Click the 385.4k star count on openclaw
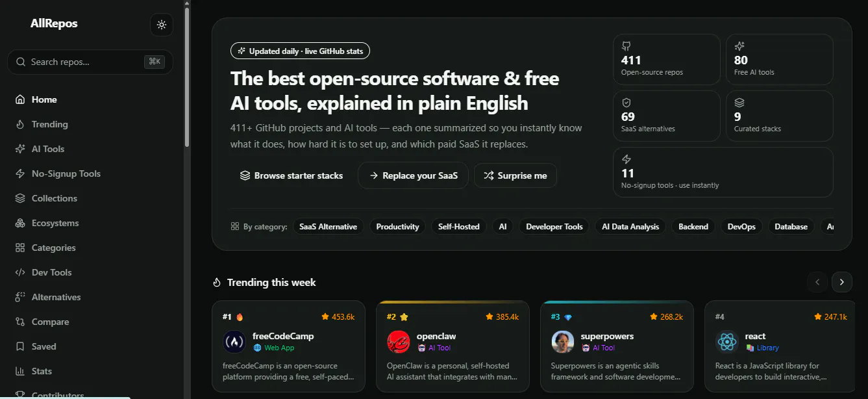The height and width of the screenshot is (399, 868). [x=502, y=317]
